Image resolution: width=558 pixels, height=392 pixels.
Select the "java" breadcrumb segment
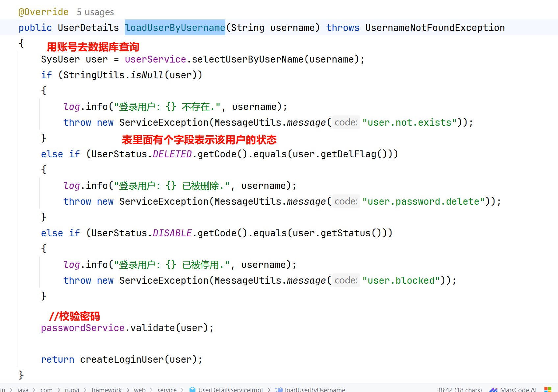tap(23, 389)
